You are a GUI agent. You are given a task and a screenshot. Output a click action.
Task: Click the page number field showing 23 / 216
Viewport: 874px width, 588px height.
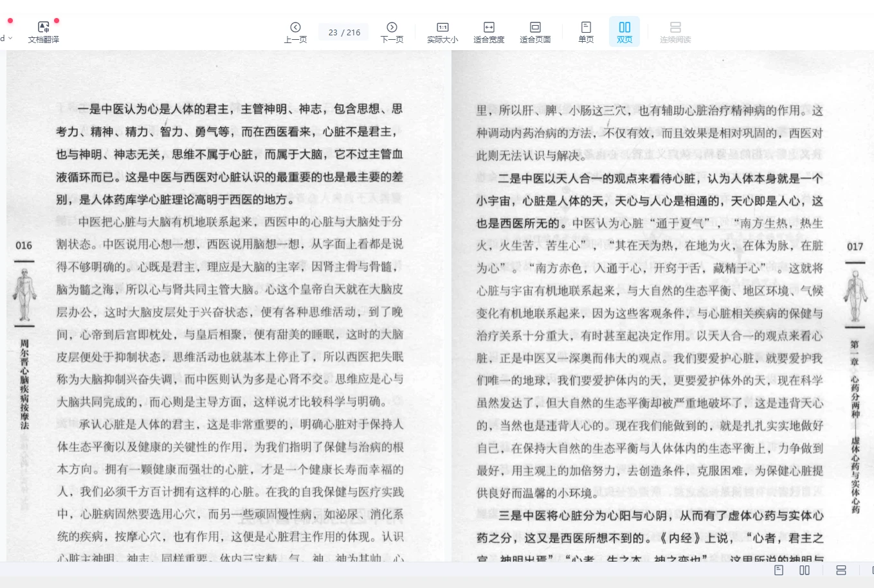coord(344,32)
